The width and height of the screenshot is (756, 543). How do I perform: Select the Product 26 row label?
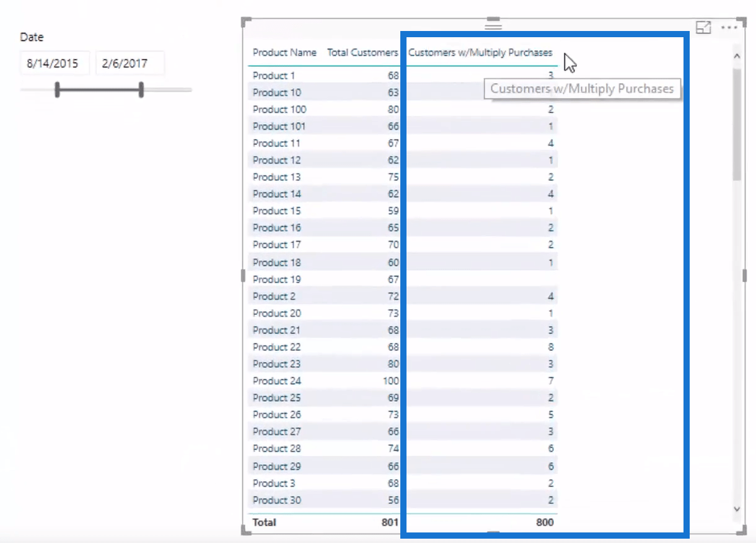[x=277, y=415]
